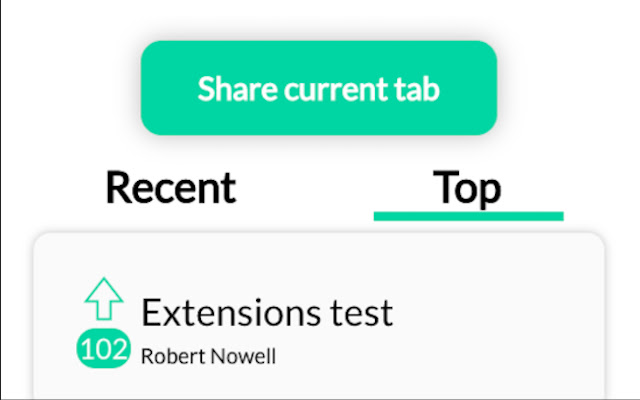Select the Top tab

click(x=467, y=188)
